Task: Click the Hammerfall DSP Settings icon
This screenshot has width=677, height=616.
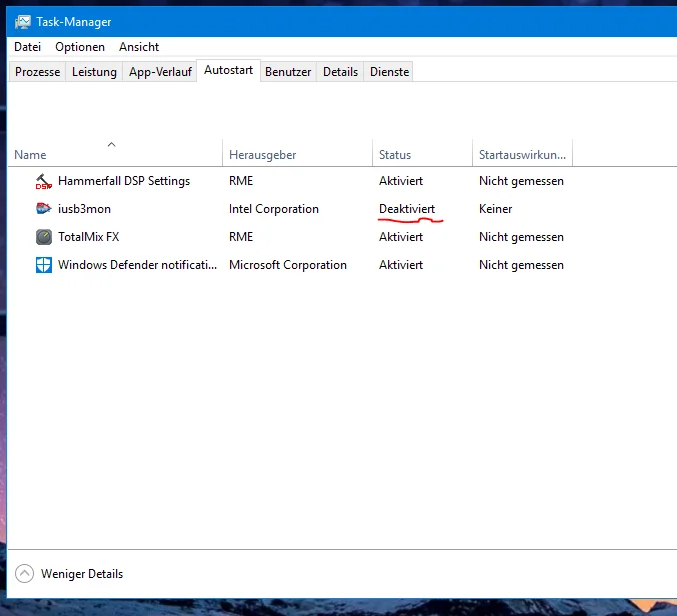Action: (x=44, y=181)
